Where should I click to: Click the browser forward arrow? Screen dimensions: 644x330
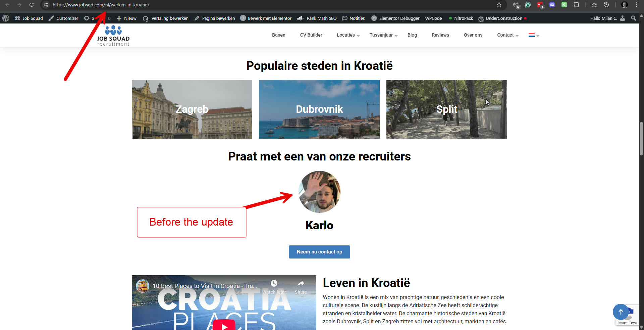point(19,5)
